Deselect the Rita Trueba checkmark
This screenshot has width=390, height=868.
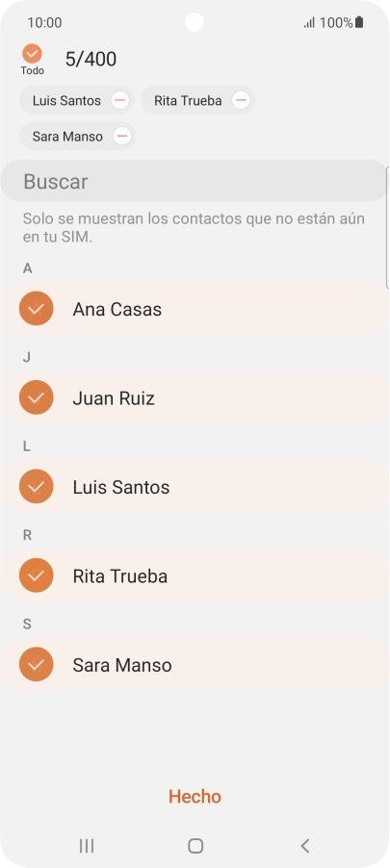coord(36,575)
